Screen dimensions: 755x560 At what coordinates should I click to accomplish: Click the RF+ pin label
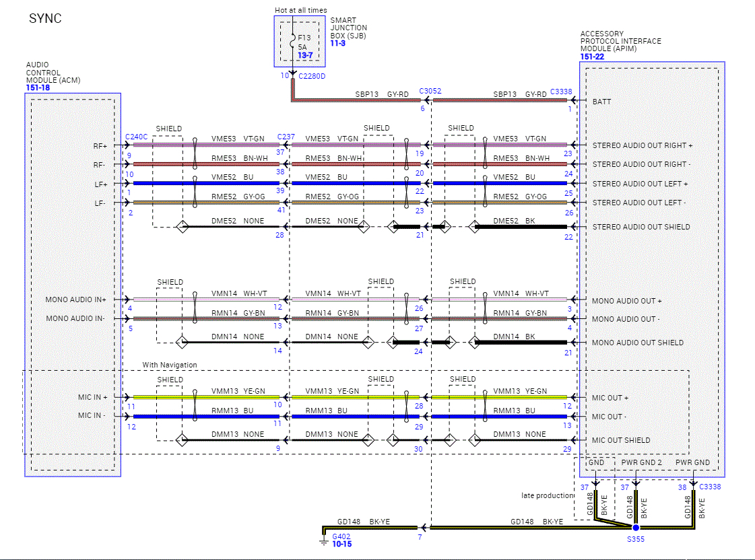pyautogui.click(x=100, y=146)
